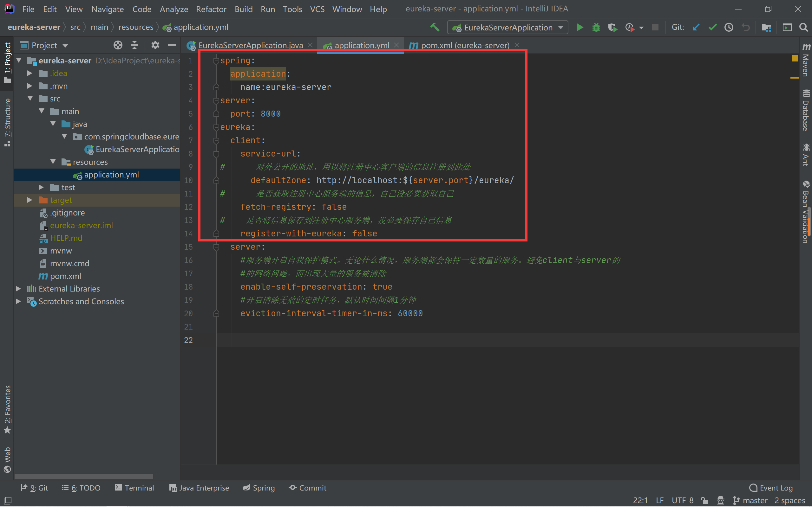Click the Spring Boot icon in the breadcrumb
The width and height of the screenshot is (812, 507).
167,27
